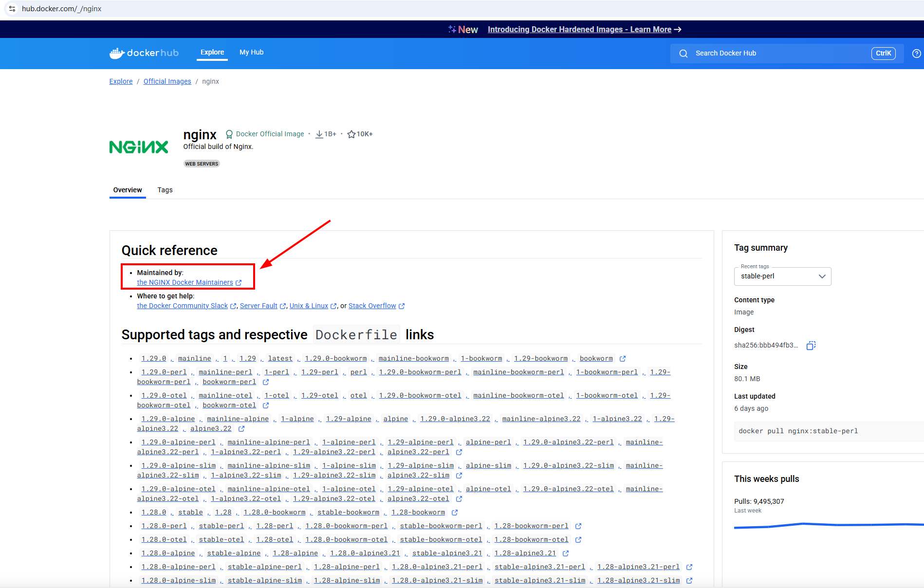The image size is (924, 588).
Task: Open external link icon after 1.28-bookworm row
Action: pos(455,513)
